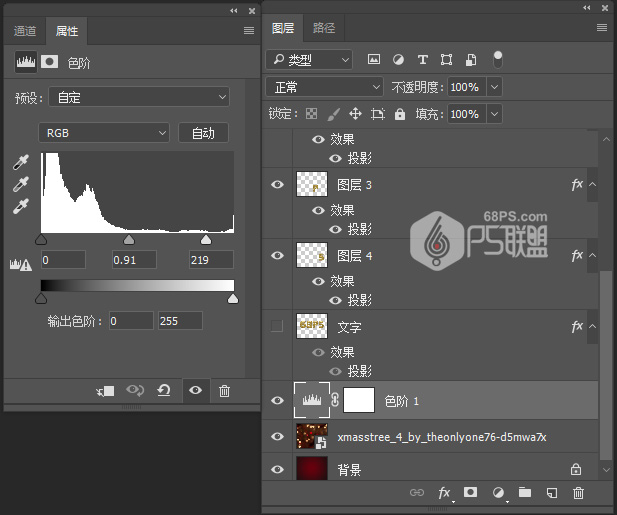
Task: Toggle 效果 visibility under 图层 3
Action: [318, 210]
